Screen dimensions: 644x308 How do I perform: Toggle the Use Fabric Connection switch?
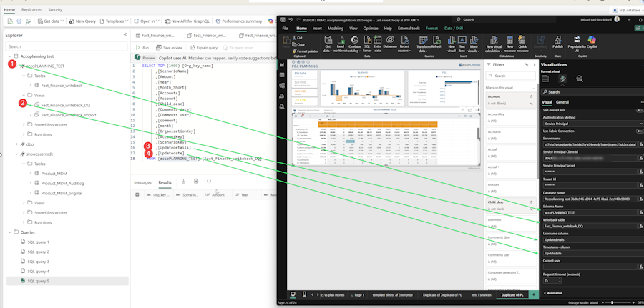639,131
